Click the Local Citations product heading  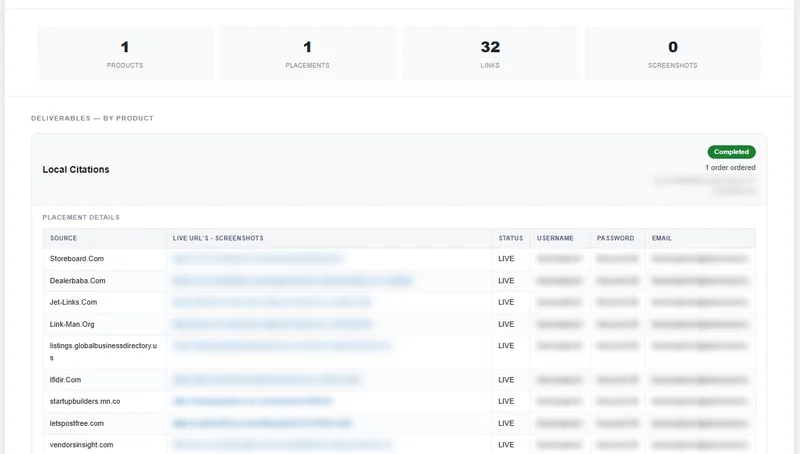point(76,169)
